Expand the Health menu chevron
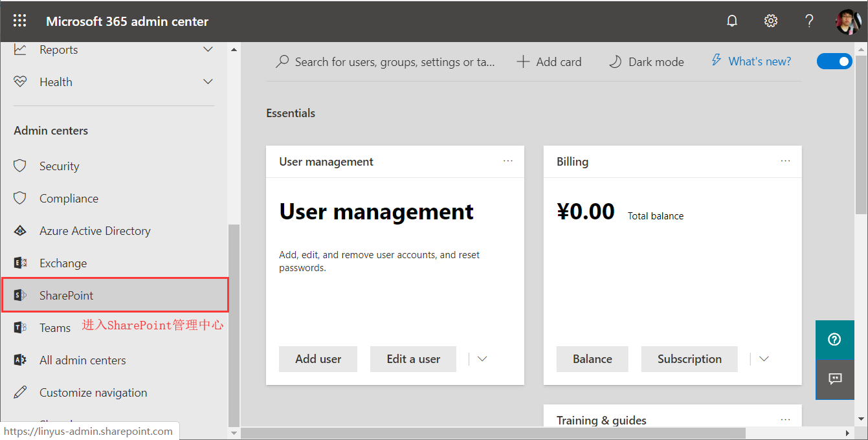Viewport: 868px width, 440px height. (208, 82)
